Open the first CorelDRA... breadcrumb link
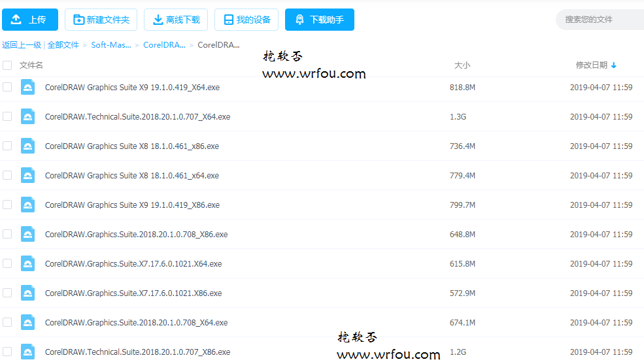The height and width of the screenshot is (364, 644). [164, 44]
